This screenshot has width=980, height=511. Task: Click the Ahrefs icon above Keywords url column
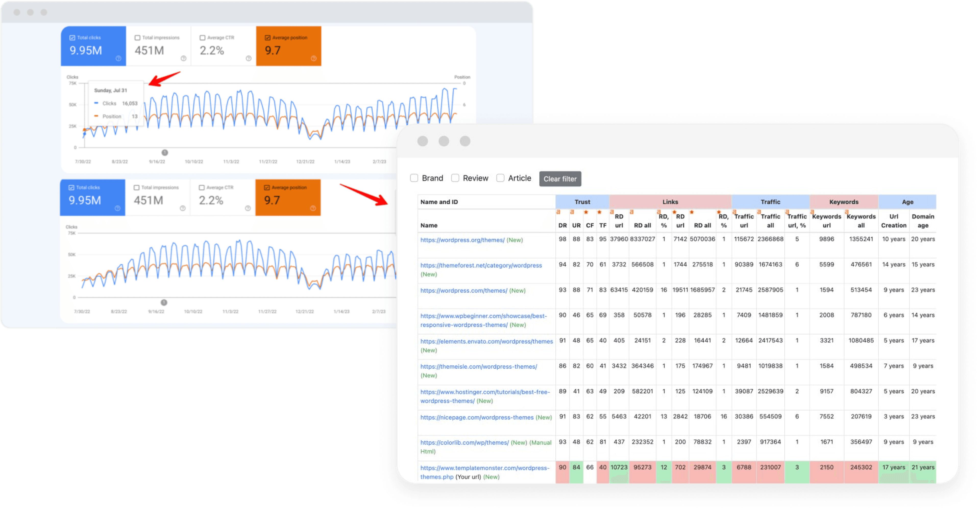(x=812, y=212)
